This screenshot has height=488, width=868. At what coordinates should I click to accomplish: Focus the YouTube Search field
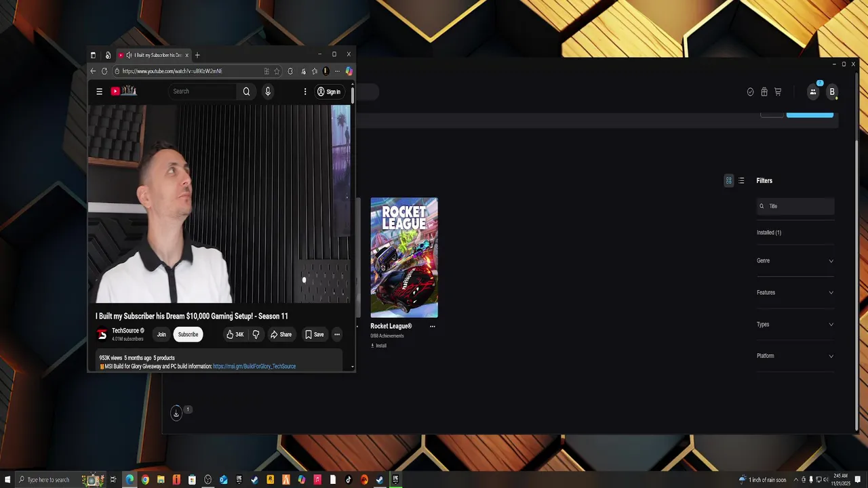[203, 91]
